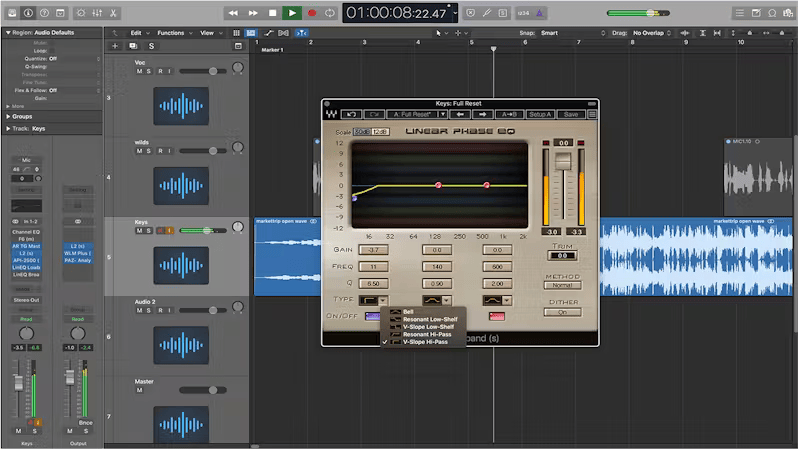Click the Method Normal button
The height and width of the screenshot is (449, 798).
(562, 285)
